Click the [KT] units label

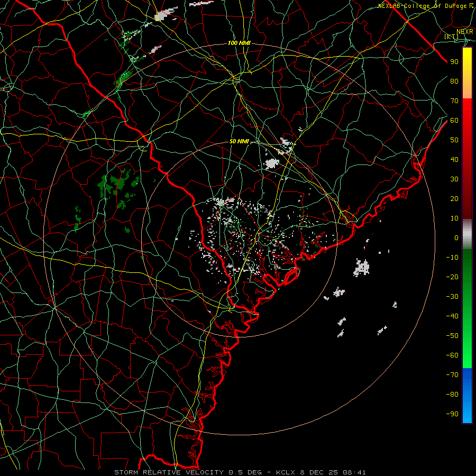pyautogui.click(x=452, y=37)
